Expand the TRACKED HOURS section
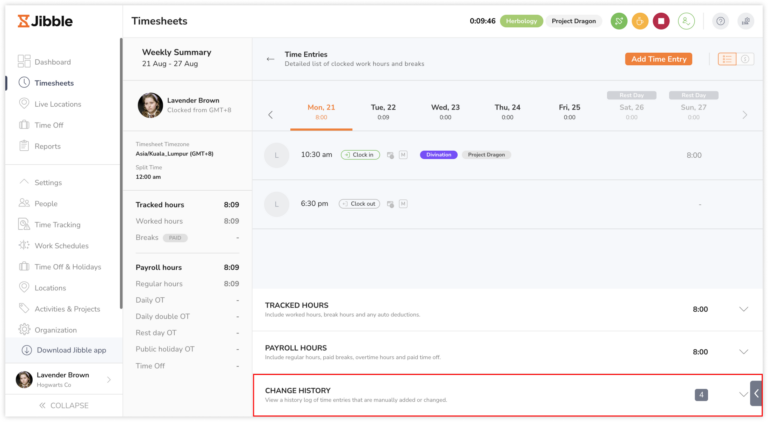The height and width of the screenshot is (422, 768). [744, 309]
